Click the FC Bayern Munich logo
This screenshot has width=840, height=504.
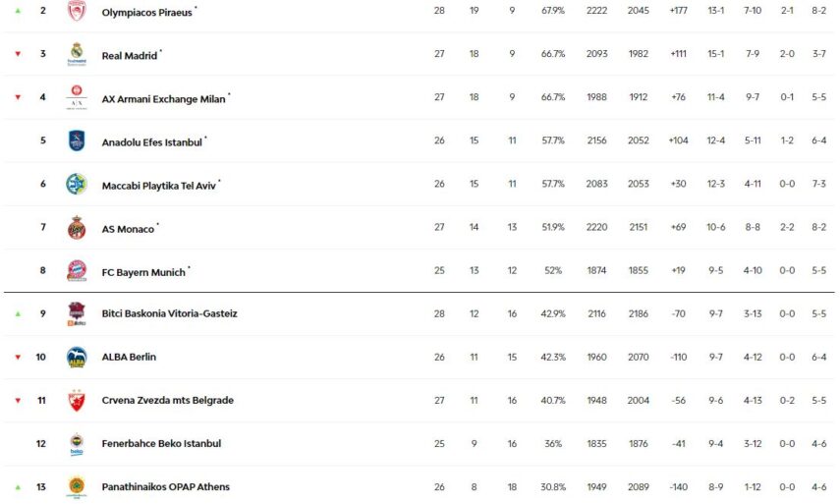point(77,271)
